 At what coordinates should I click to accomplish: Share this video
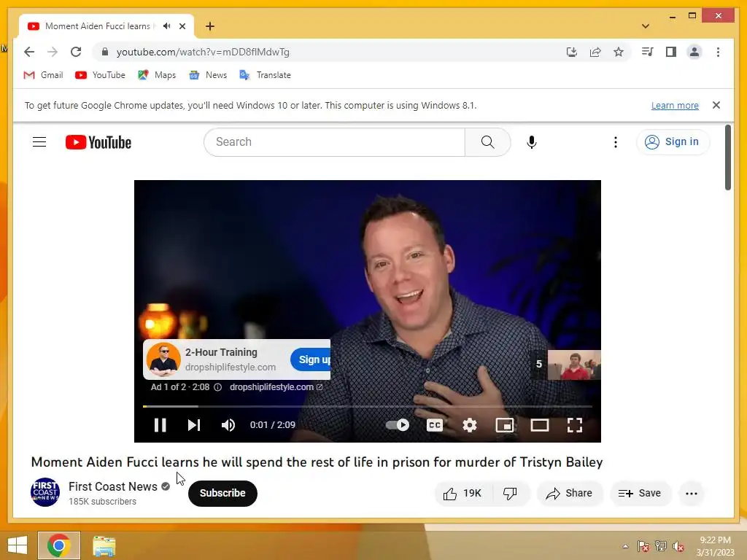pos(569,494)
